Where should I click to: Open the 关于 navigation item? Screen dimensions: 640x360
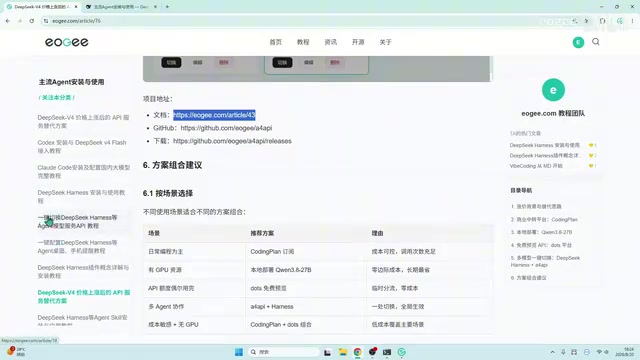pyautogui.click(x=385, y=42)
